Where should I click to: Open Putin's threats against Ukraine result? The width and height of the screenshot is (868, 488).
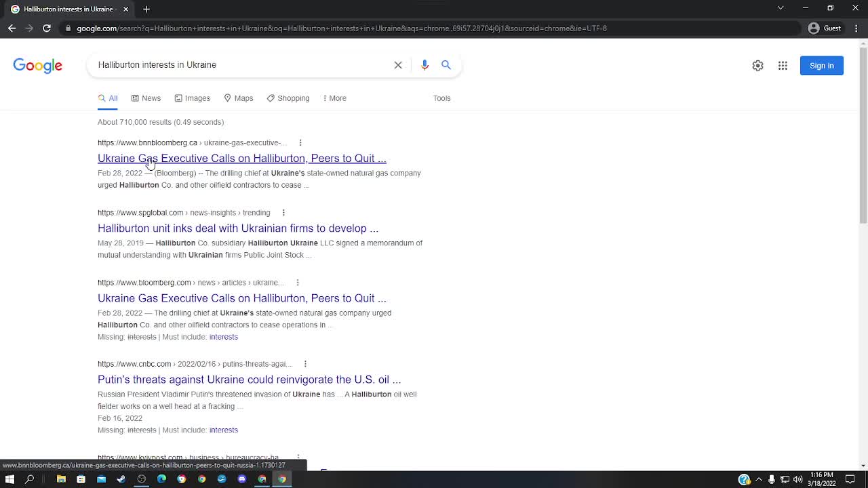click(x=250, y=380)
